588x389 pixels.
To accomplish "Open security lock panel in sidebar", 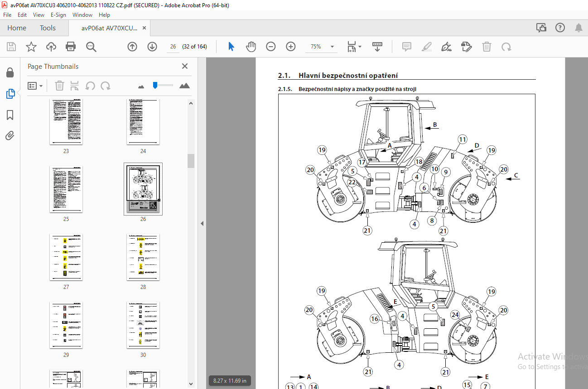I will click(x=10, y=73).
